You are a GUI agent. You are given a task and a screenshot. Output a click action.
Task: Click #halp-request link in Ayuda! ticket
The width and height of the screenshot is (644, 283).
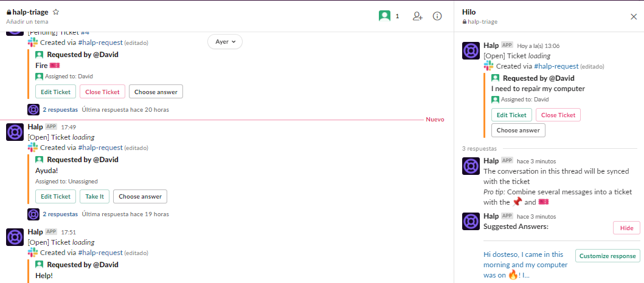pyautogui.click(x=100, y=147)
